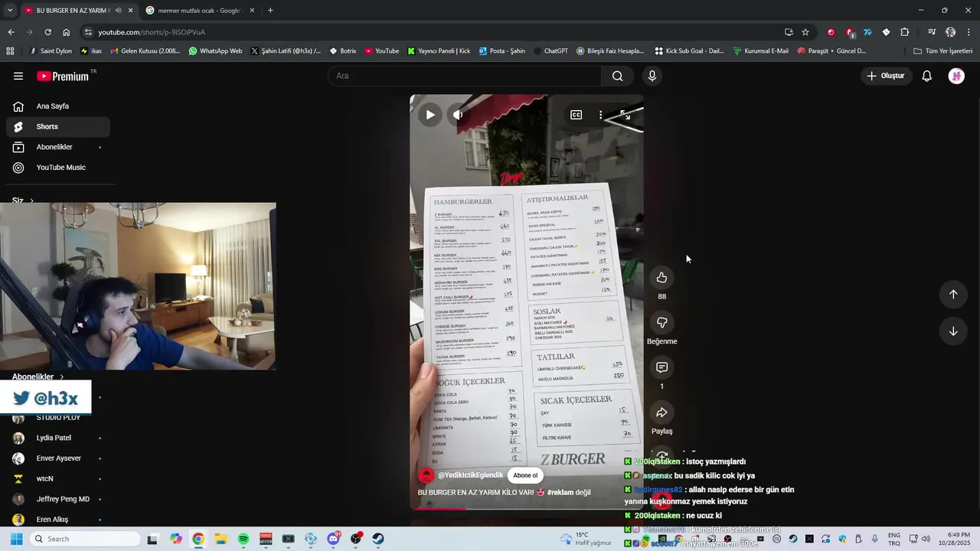The width and height of the screenshot is (980, 551).
Task: Bookmark this page with star icon
Action: tap(805, 32)
